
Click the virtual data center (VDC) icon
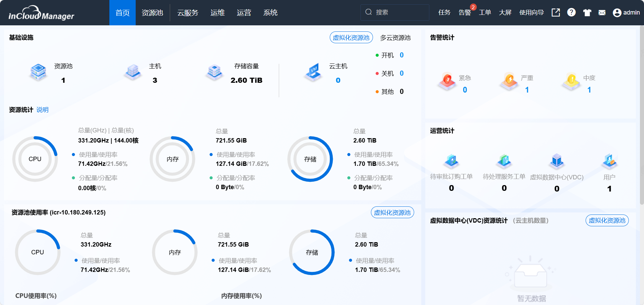[557, 161]
